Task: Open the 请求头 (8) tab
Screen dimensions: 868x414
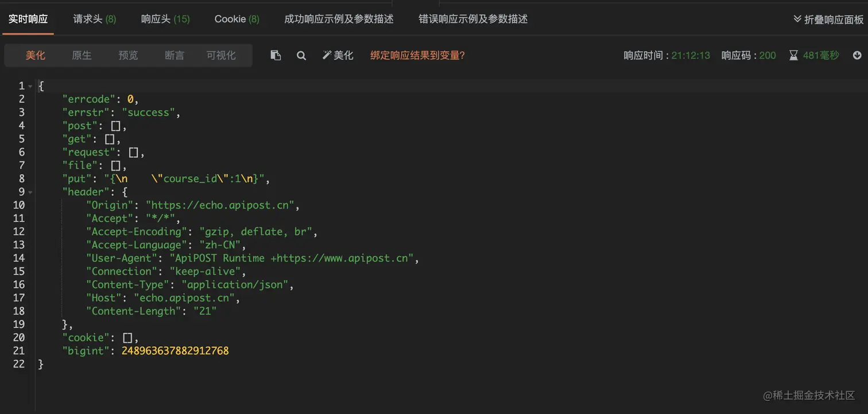Action: pos(95,19)
